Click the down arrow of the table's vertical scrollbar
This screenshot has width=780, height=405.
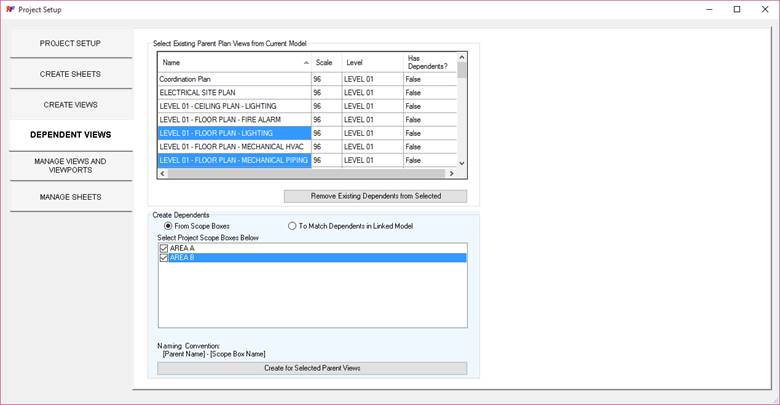click(x=461, y=162)
